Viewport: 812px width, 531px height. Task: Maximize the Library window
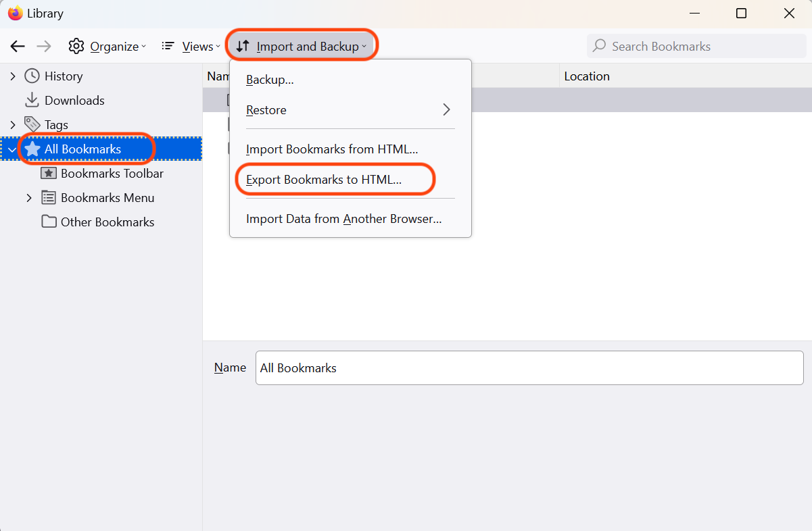pos(741,14)
